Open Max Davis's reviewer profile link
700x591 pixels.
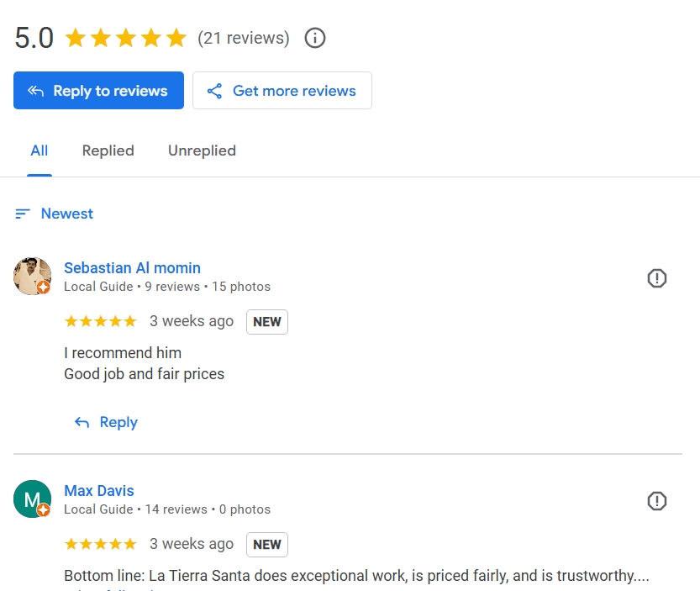[99, 491]
